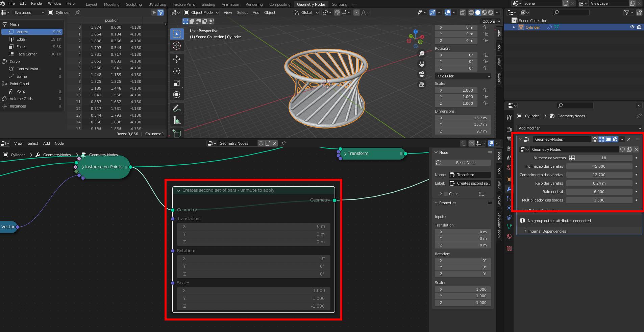This screenshot has height=332, width=644.
Task: Toggle lock on Scale X
Action: 486,90
